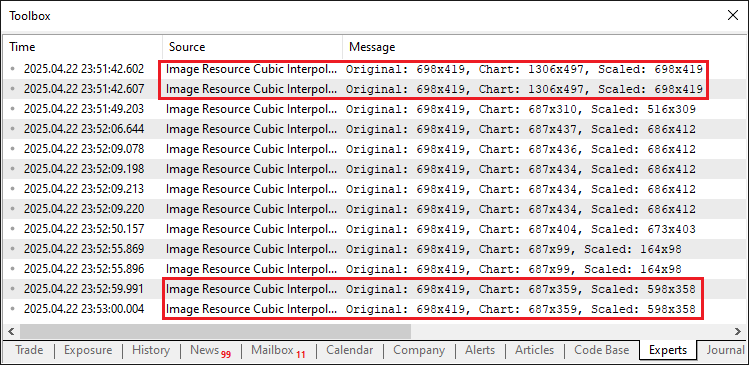Click the Toolbox title label

click(30, 16)
